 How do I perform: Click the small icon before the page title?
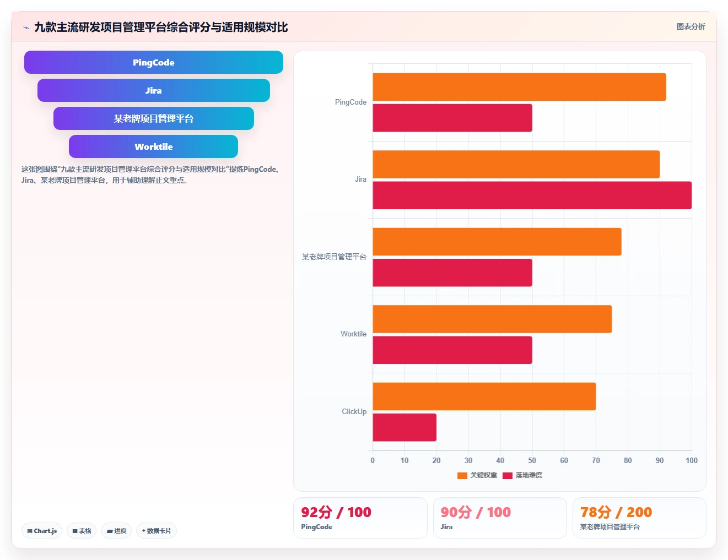click(26, 28)
